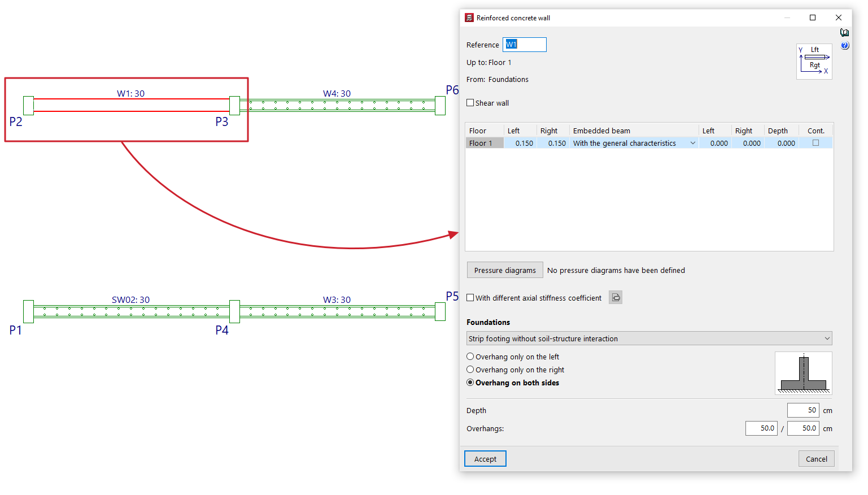Screen dimensions: 868x495
Task: Click the embedded beam Right cell showing 0.000
Action: click(x=748, y=143)
